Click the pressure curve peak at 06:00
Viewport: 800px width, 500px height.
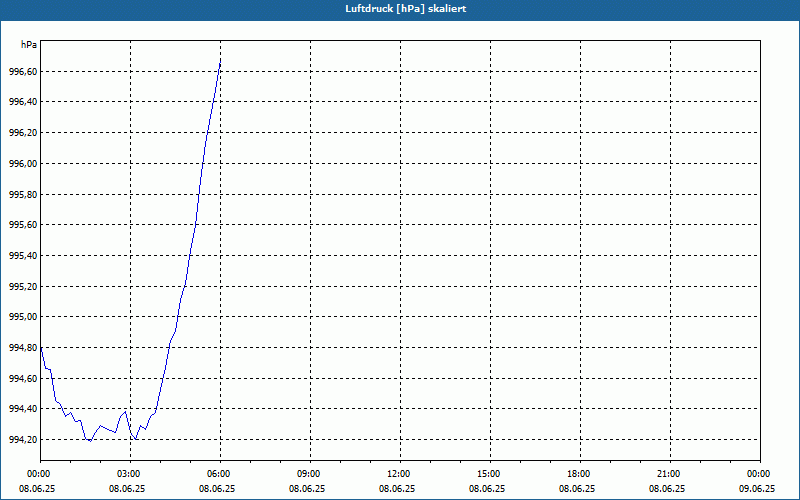pyautogui.click(x=220, y=60)
